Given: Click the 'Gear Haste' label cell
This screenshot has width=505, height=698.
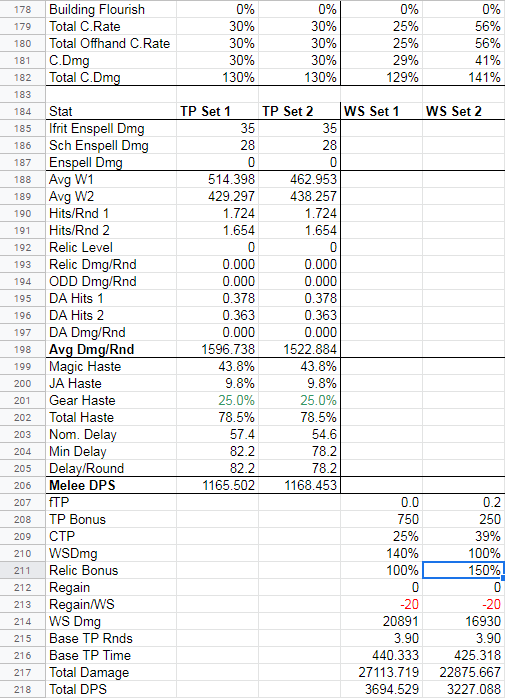Looking at the screenshot, I should tap(111, 400).
